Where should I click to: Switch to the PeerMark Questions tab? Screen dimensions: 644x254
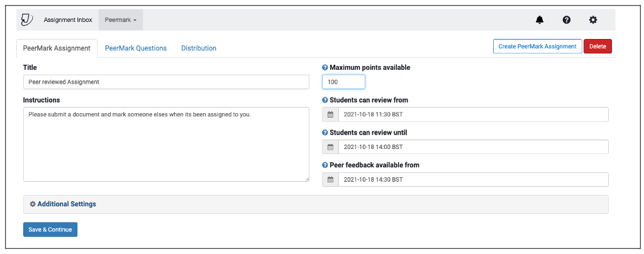[136, 48]
